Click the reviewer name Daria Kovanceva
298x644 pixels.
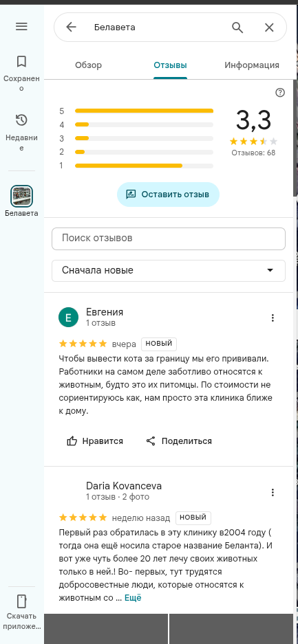(124, 486)
